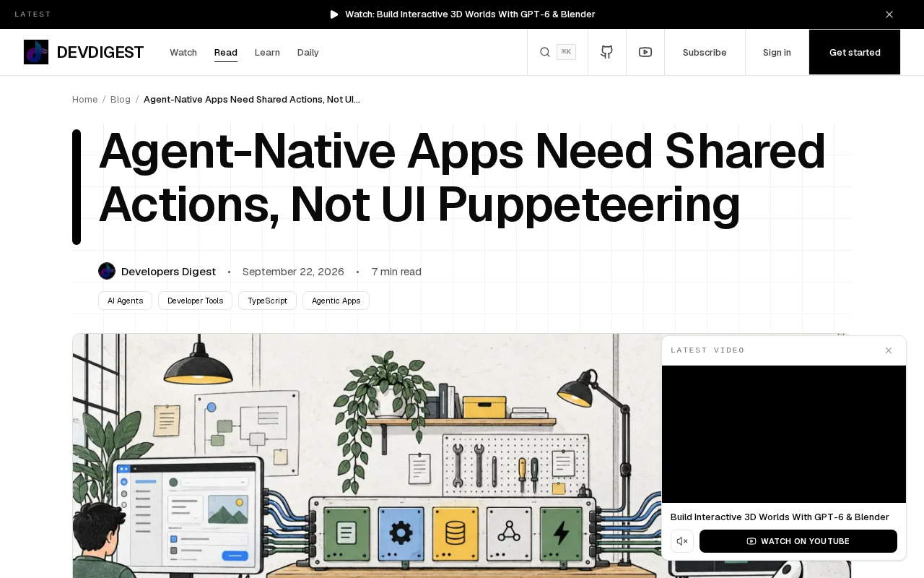Image resolution: width=924 pixels, height=578 pixels.
Task: Go to Home breadcrumb
Action: 84,100
